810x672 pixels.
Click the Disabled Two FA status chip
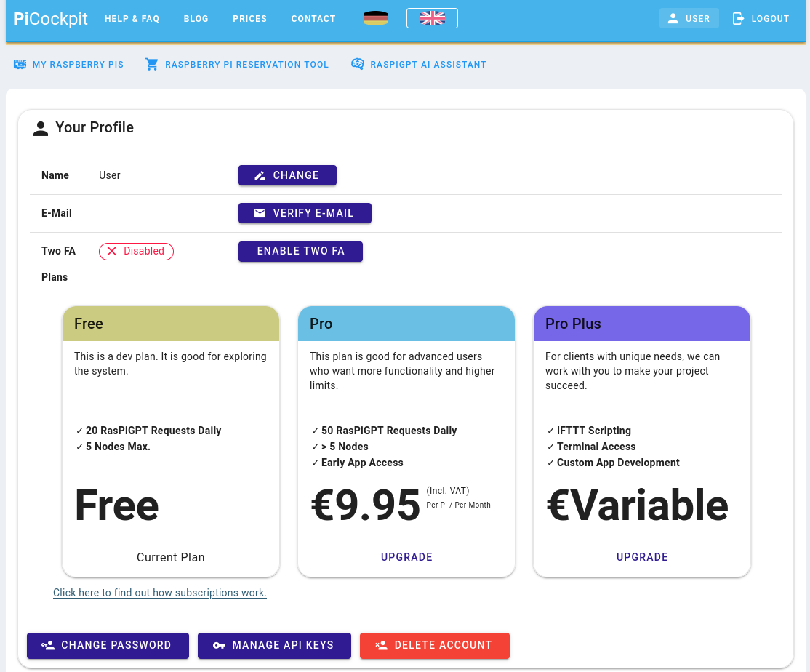click(136, 251)
